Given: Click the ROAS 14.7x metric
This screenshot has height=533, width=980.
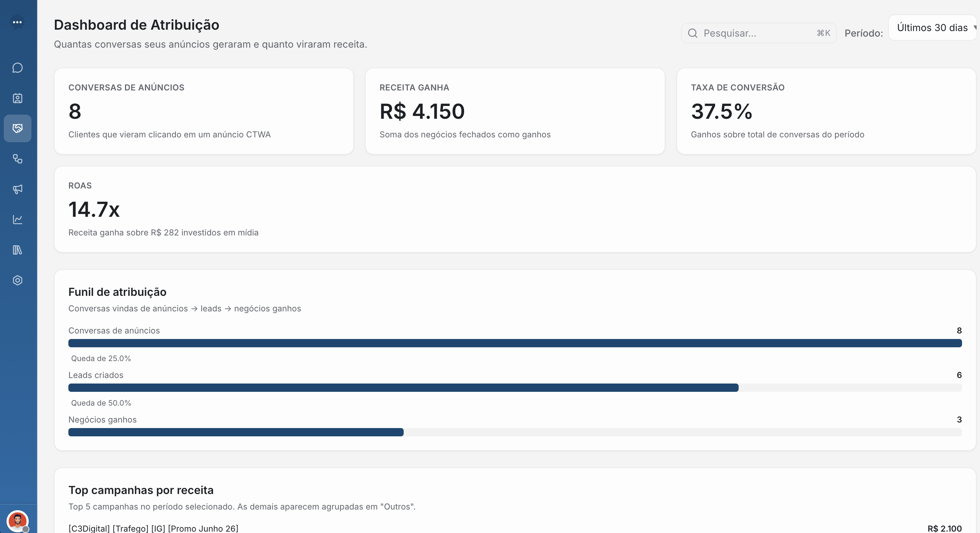Looking at the screenshot, I should [94, 209].
